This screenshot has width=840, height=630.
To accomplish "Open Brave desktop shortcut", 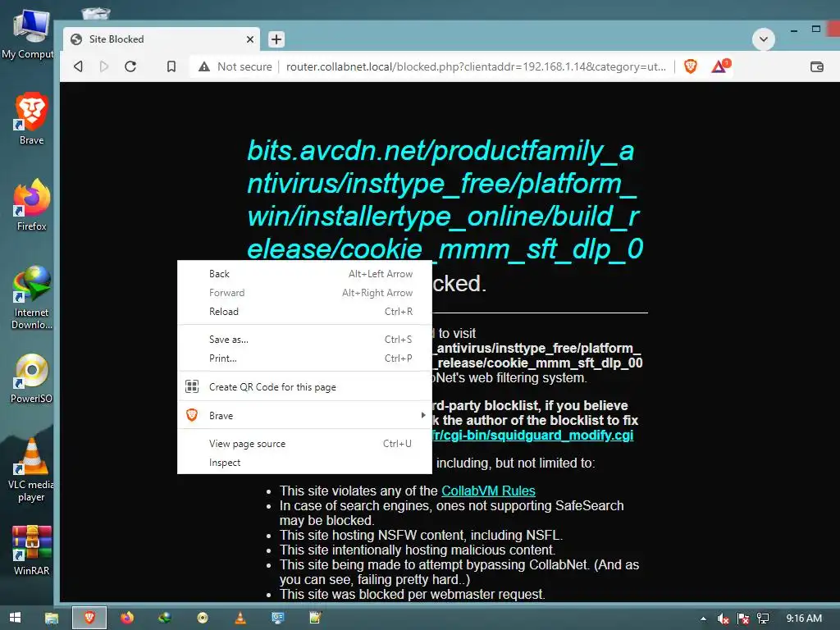I will 32,119.
